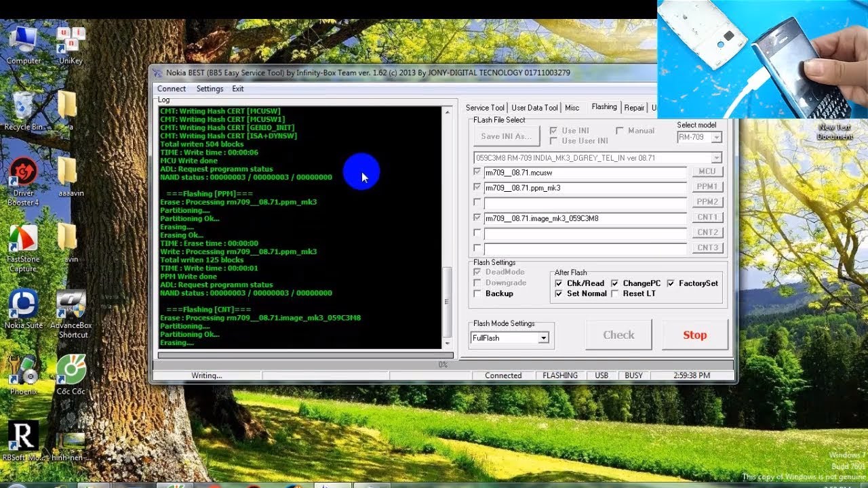This screenshot has height=488, width=868.
Task: Select the hinh-nen image file icon
Action: pos(71,447)
